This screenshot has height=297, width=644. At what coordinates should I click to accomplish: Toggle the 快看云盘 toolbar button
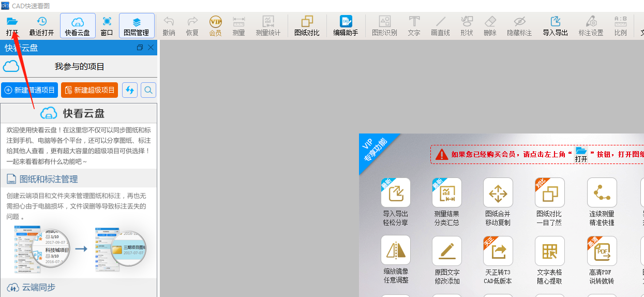tap(78, 26)
